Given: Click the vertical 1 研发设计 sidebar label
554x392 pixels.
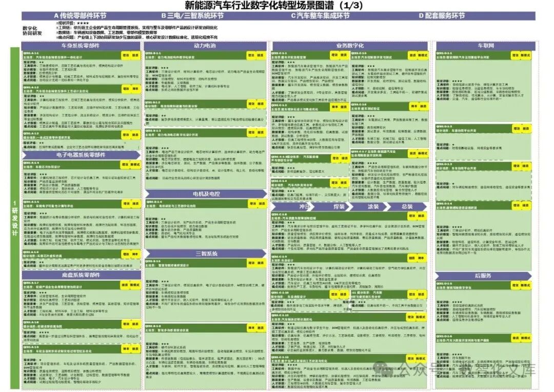Looking at the screenshot, I should pyautogui.click(x=14, y=218).
